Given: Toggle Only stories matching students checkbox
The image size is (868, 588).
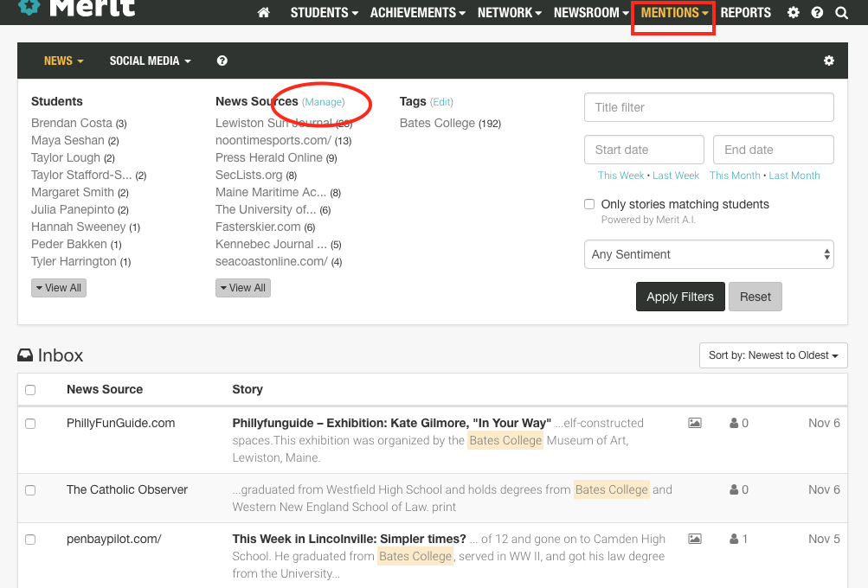Looking at the screenshot, I should coord(589,204).
